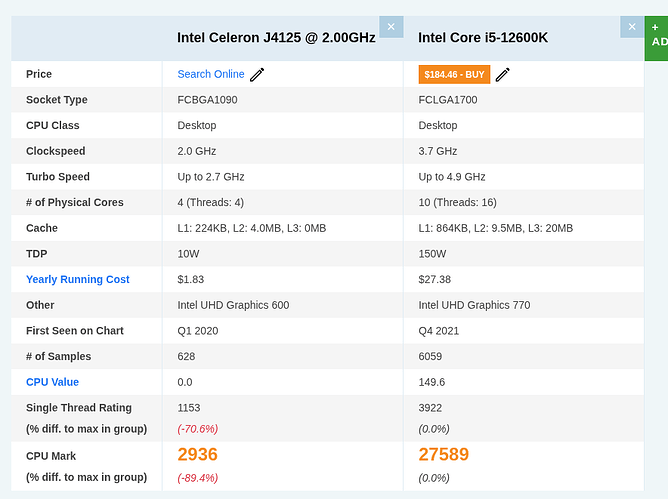Select FCLGA1700 socket type value
Viewport: 668px width, 499px height.
tap(448, 100)
